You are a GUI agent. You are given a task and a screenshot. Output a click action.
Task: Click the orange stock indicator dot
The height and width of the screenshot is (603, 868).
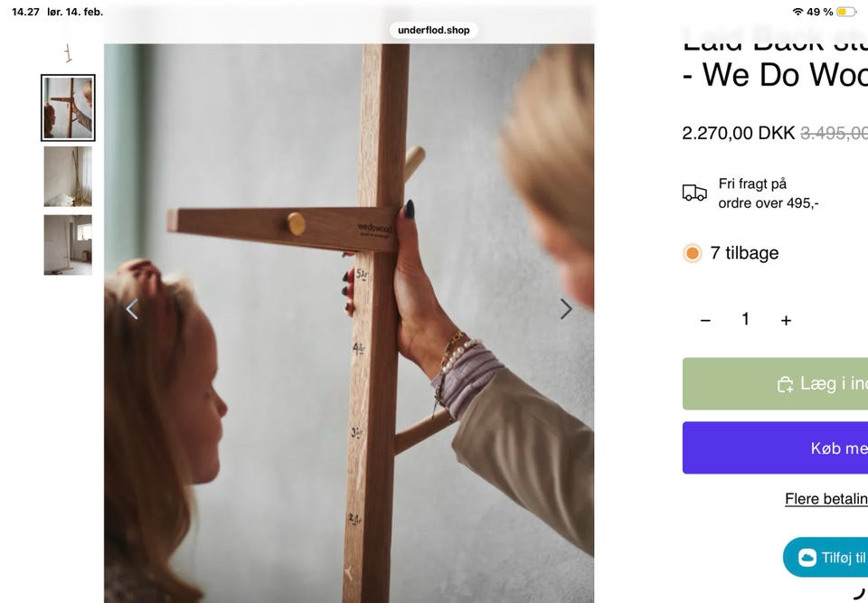(693, 253)
